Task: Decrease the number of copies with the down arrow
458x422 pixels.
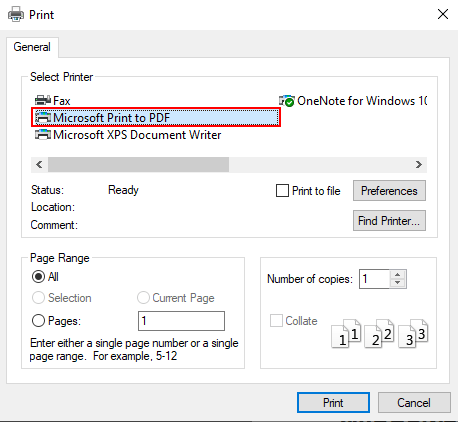Action: (x=397, y=283)
